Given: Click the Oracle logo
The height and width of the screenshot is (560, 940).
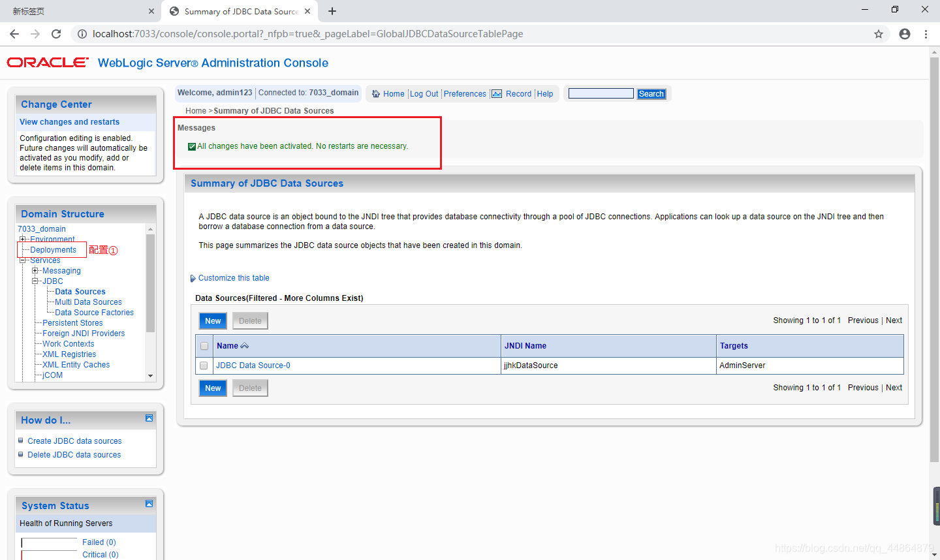Looking at the screenshot, I should coord(48,63).
